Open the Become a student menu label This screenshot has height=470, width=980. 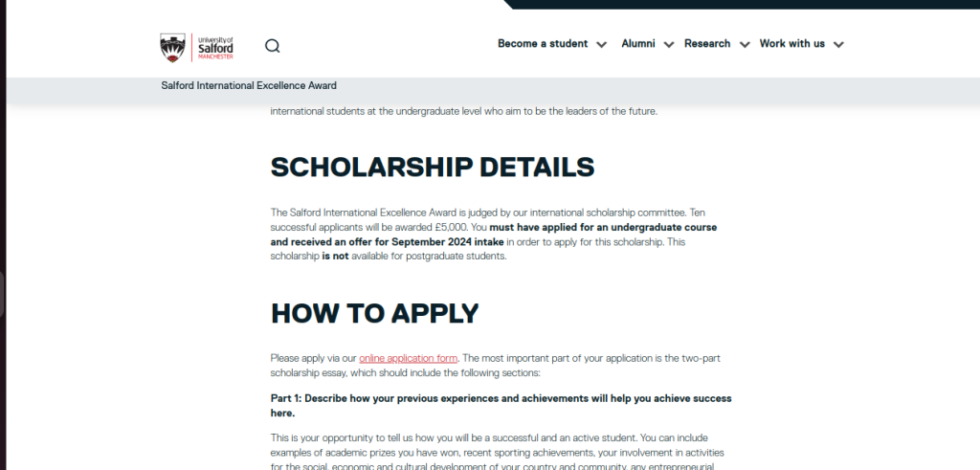543,44
